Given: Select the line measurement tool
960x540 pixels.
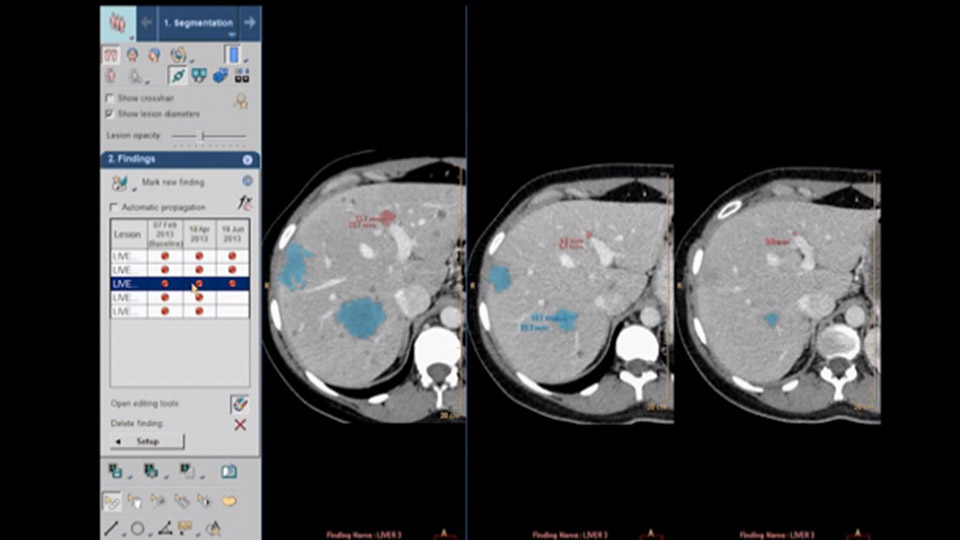Looking at the screenshot, I should click(x=112, y=528).
